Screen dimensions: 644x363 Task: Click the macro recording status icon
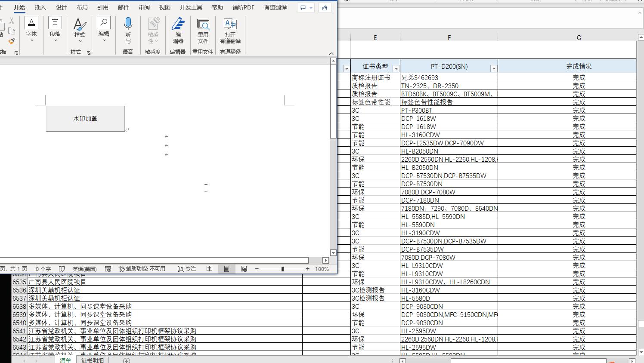(x=108, y=269)
